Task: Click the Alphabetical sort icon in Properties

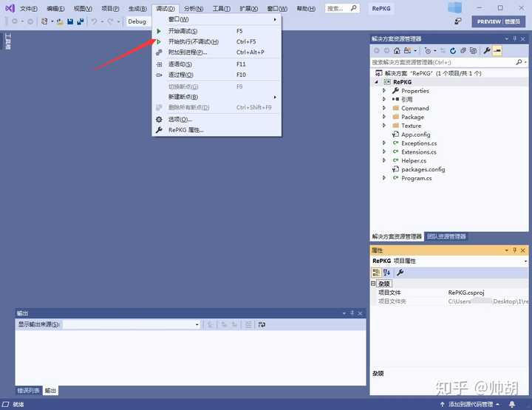Action: 386,273
